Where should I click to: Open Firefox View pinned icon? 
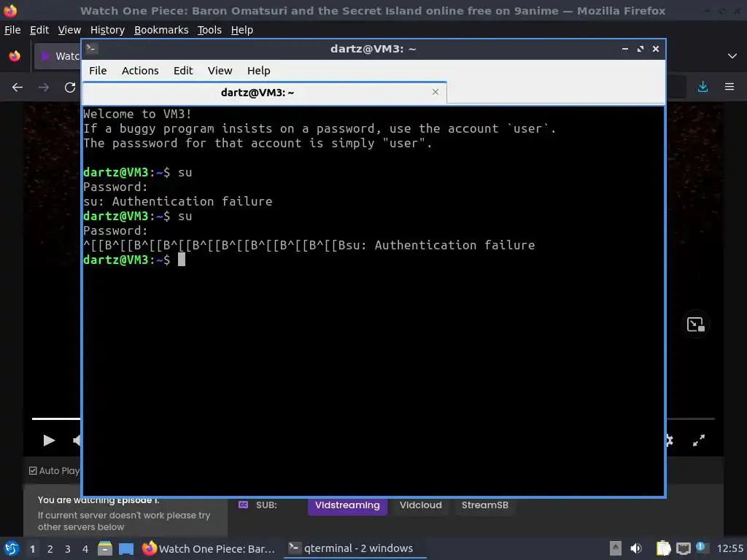coord(15,56)
